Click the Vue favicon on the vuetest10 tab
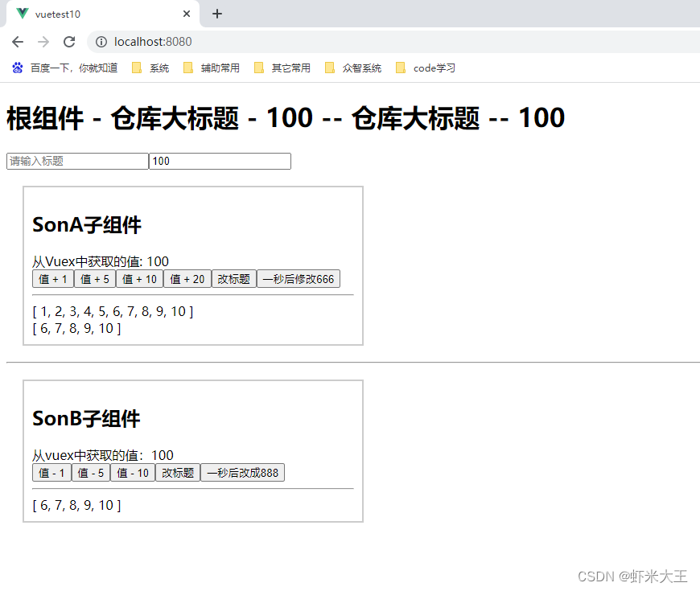The image size is (700, 591). coord(21,14)
